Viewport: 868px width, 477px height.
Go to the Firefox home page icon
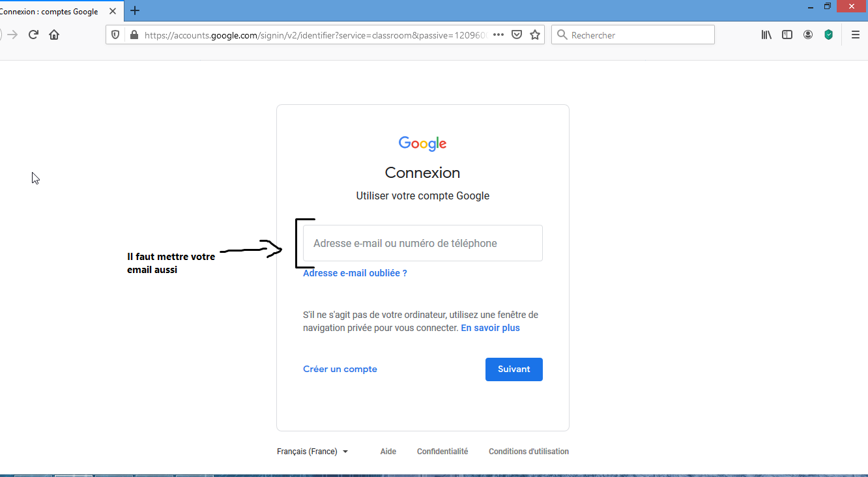[54, 35]
